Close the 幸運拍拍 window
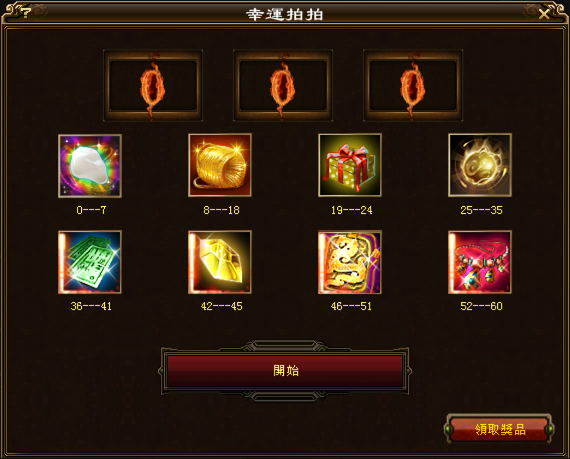570x459 pixels. (544, 14)
